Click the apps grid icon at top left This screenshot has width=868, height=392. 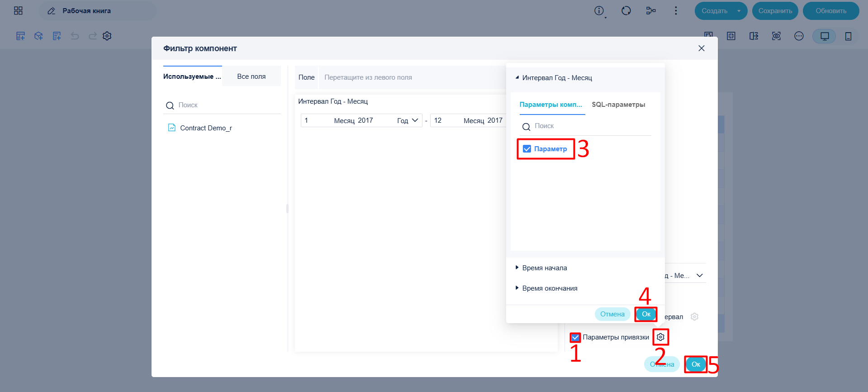tap(18, 11)
